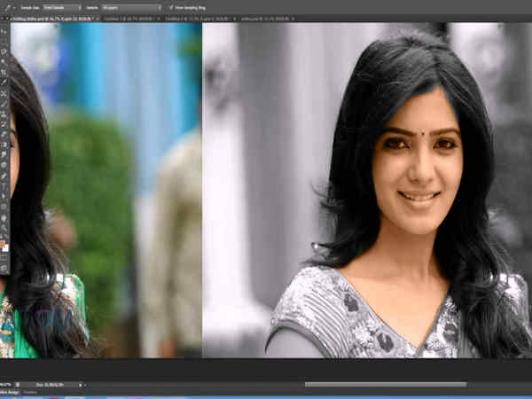The image size is (532, 399).
Task: Toggle Quick Mask mode icon
Action: (x=4, y=257)
